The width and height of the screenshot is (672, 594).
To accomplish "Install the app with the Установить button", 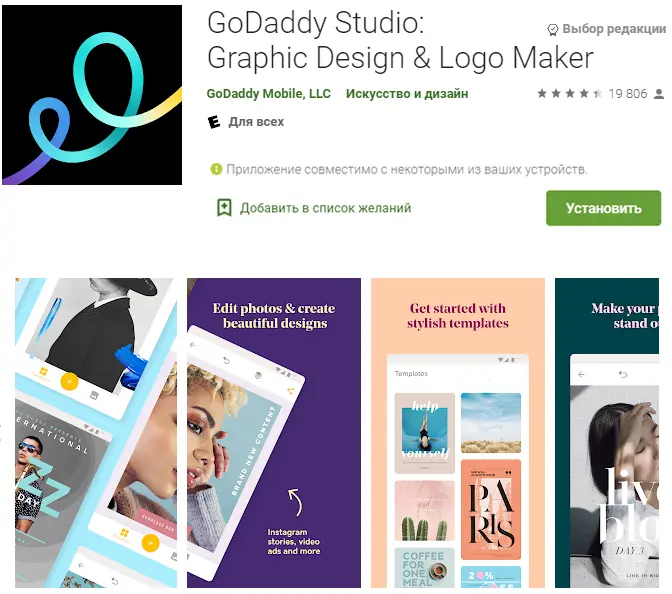I will [x=603, y=208].
